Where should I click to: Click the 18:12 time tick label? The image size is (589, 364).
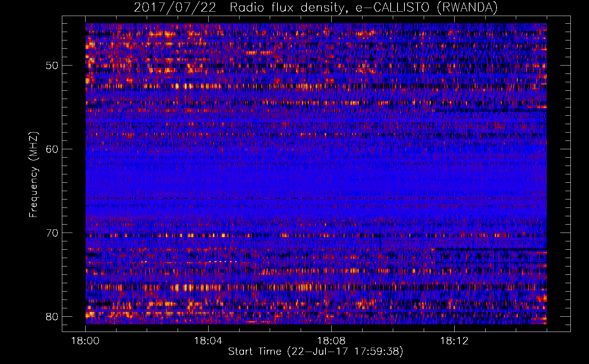click(454, 341)
